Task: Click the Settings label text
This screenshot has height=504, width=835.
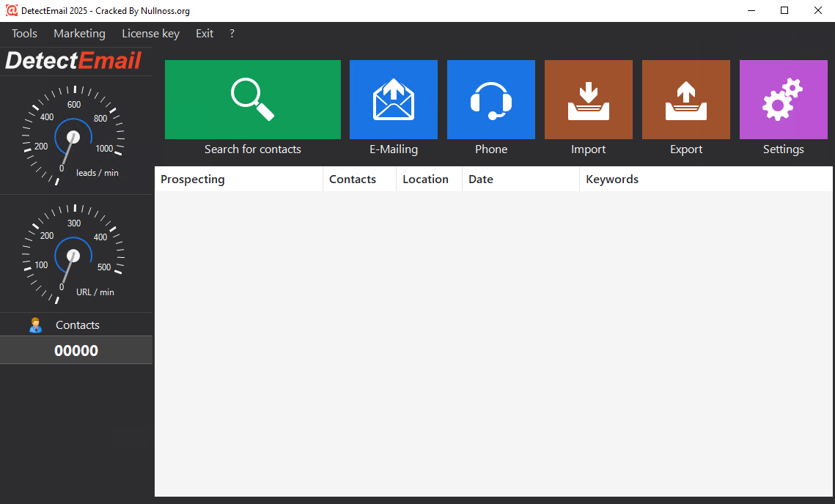Action: point(784,149)
